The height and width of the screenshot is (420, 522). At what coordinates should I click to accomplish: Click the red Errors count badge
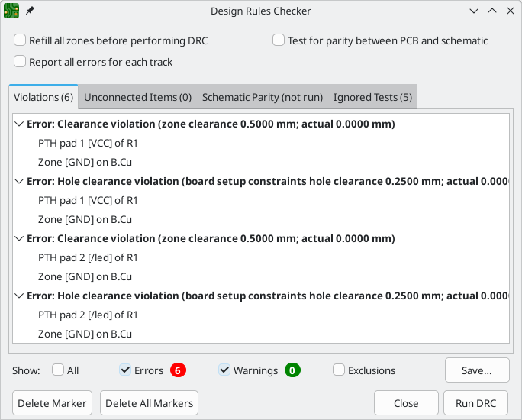tap(178, 370)
